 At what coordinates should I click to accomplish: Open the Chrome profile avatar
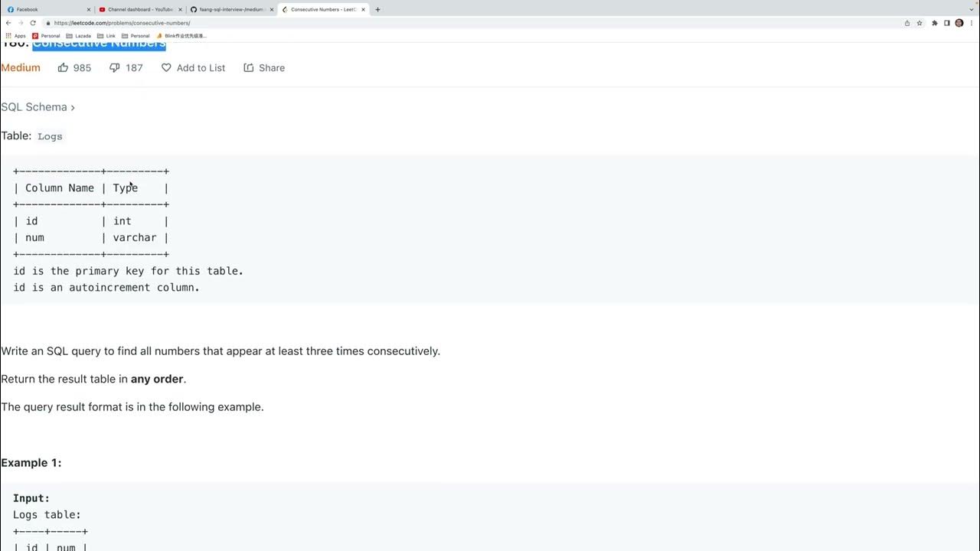pyautogui.click(x=959, y=23)
